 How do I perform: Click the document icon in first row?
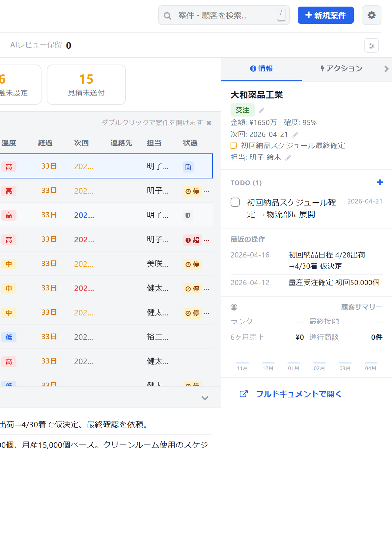coord(188,167)
